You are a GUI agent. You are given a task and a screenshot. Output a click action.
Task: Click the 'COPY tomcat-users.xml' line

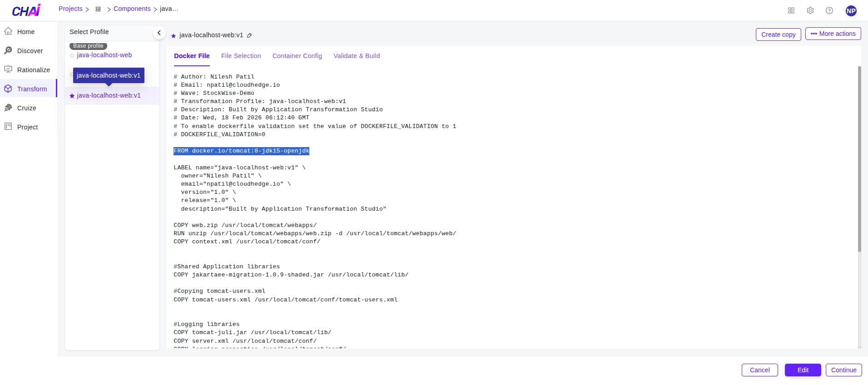click(x=286, y=300)
